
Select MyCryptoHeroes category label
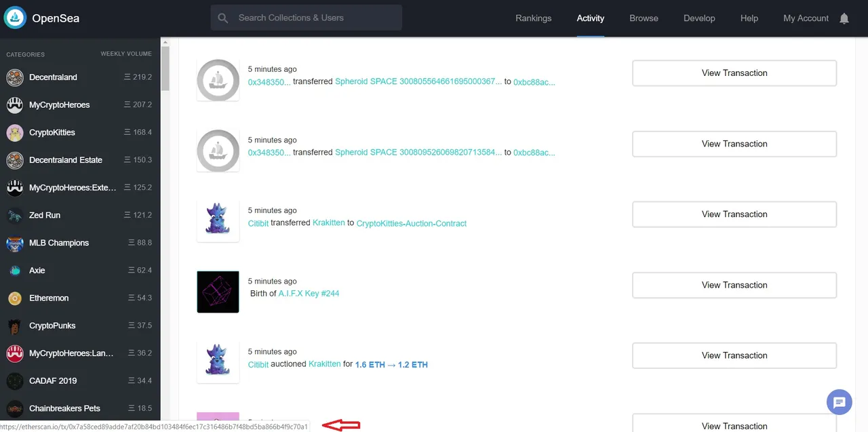point(60,105)
